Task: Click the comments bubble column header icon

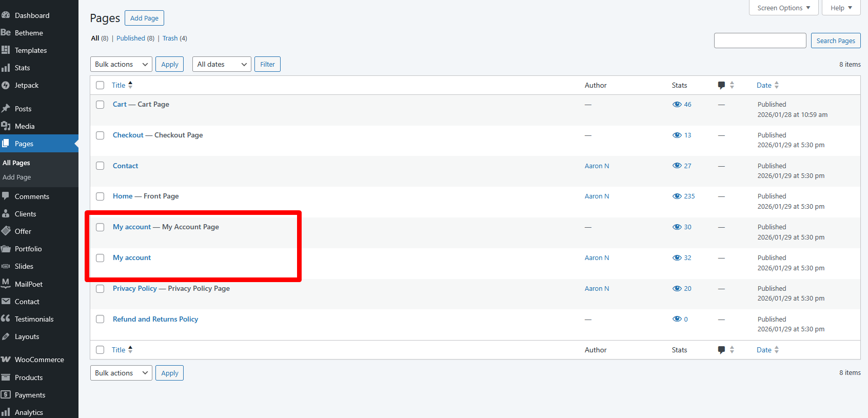Action: point(721,85)
